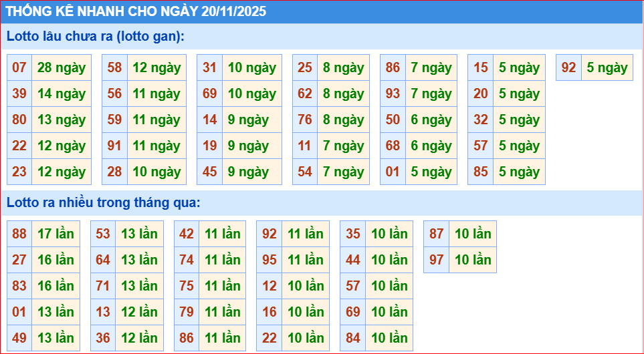Click number 25 in lotto gan
Screen dimensions: 644x354
click(305, 67)
